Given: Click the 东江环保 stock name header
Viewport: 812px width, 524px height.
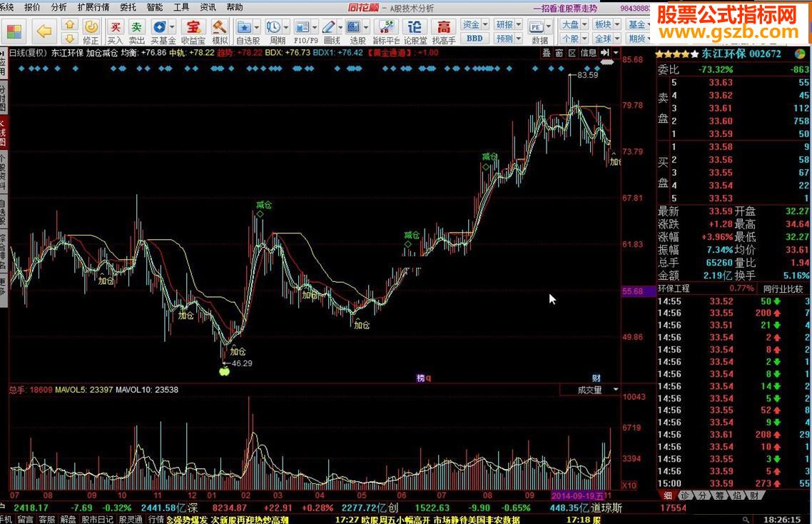Looking at the screenshot, I should [722, 54].
